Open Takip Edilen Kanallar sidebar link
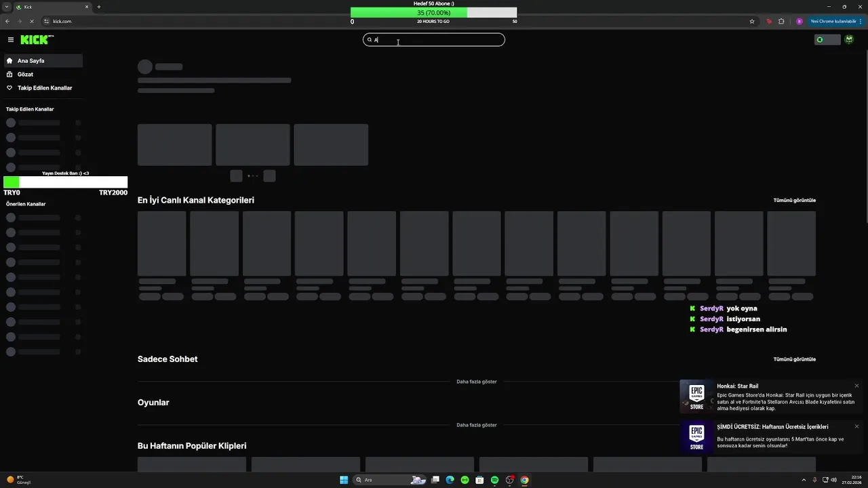868x488 pixels. pyautogui.click(x=43, y=87)
